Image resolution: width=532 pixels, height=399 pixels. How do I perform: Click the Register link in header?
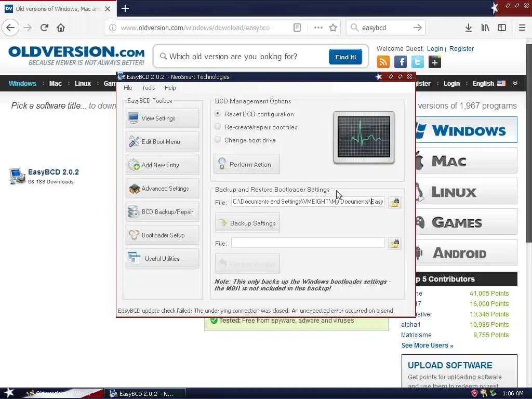pyautogui.click(x=461, y=48)
